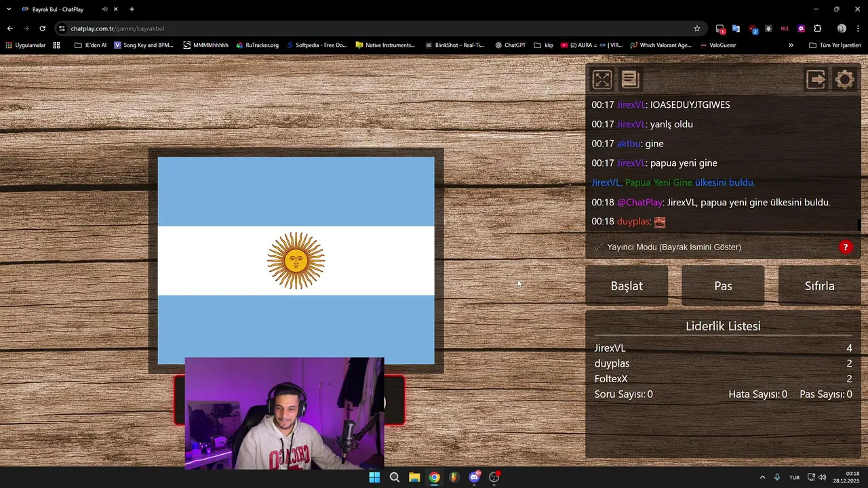Bookmark this page with star icon
This screenshot has height=488, width=868.
click(x=696, y=28)
